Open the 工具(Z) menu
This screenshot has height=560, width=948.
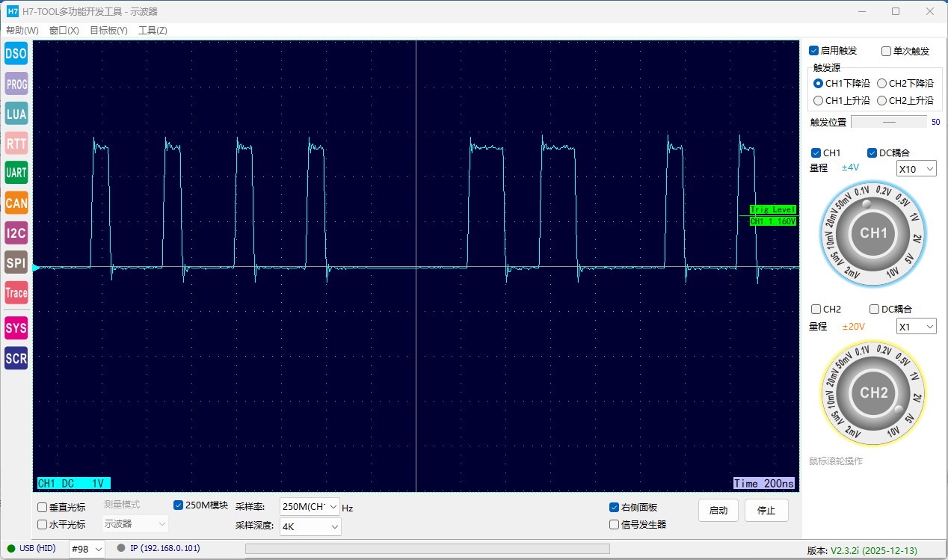pyautogui.click(x=153, y=31)
